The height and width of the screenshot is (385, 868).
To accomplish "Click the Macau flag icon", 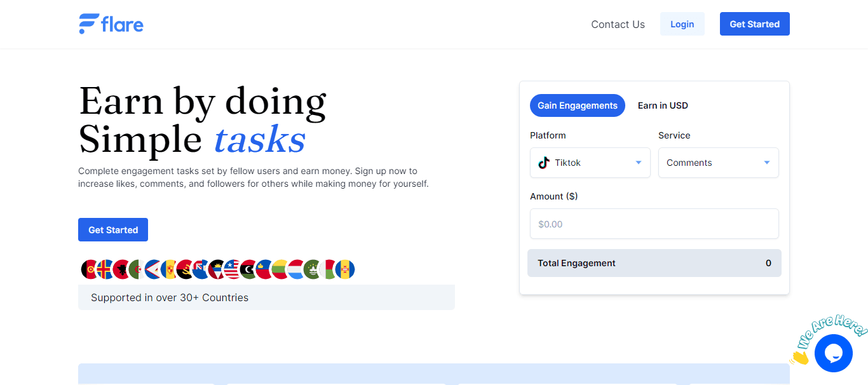I will tap(312, 269).
